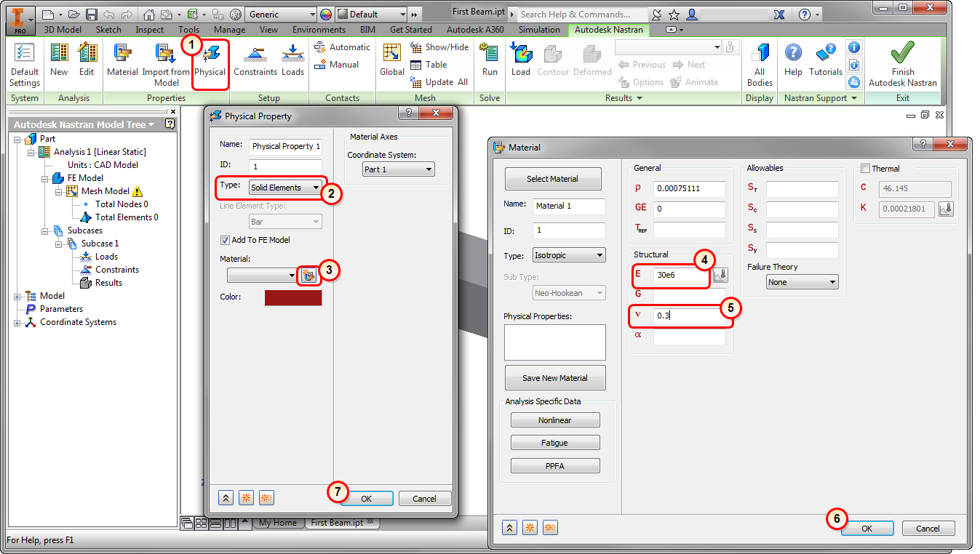This screenshot has height=554, width=980.
Task: Open Global mesh settings
Action: pos(392,60)
